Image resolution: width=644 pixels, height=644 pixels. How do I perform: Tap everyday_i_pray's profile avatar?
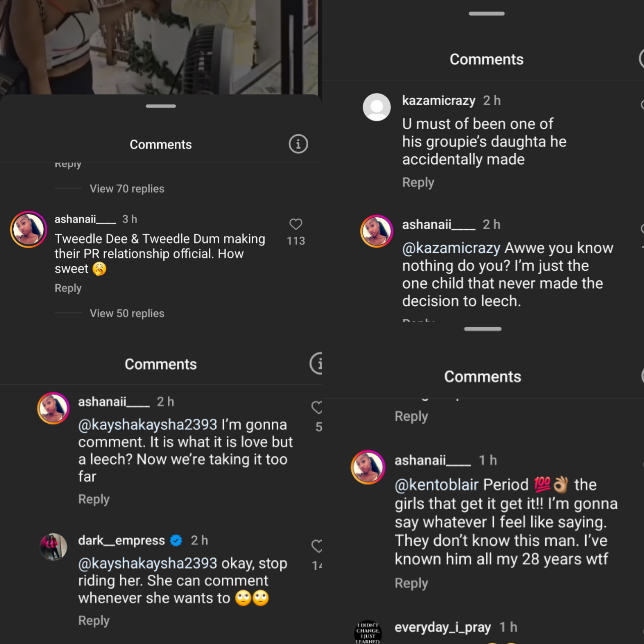click(x=368, y=632)
